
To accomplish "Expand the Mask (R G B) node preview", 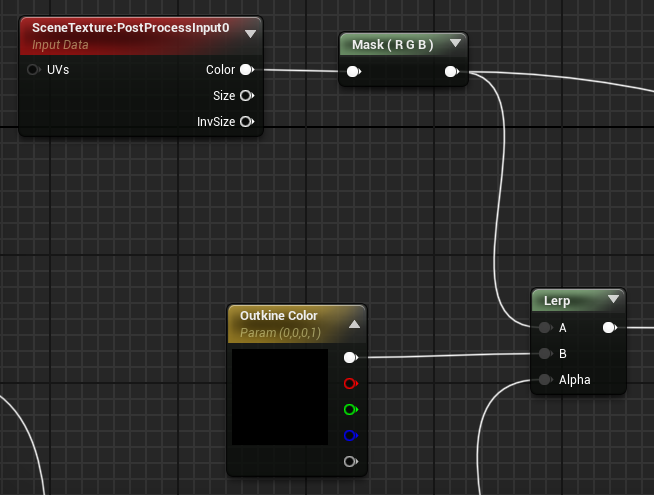I will tap(455, 44).
